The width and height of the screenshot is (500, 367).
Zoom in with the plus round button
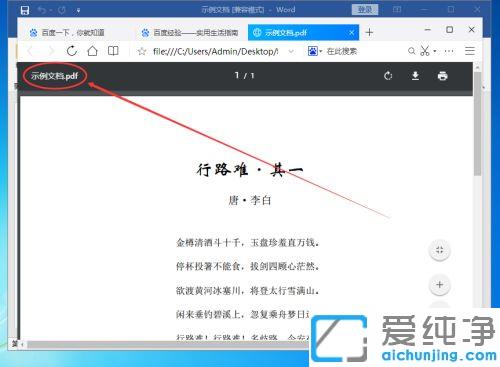(440, 285)
